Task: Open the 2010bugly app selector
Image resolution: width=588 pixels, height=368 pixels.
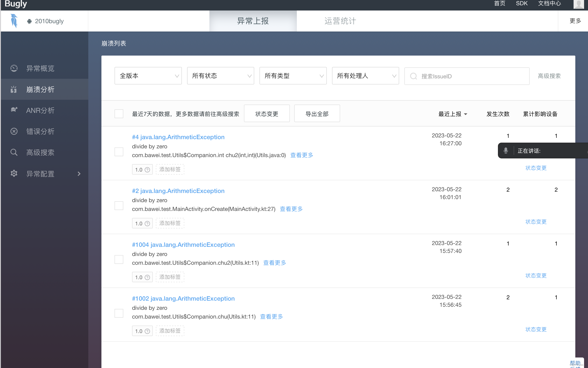Action: click(x=45, y=21)
